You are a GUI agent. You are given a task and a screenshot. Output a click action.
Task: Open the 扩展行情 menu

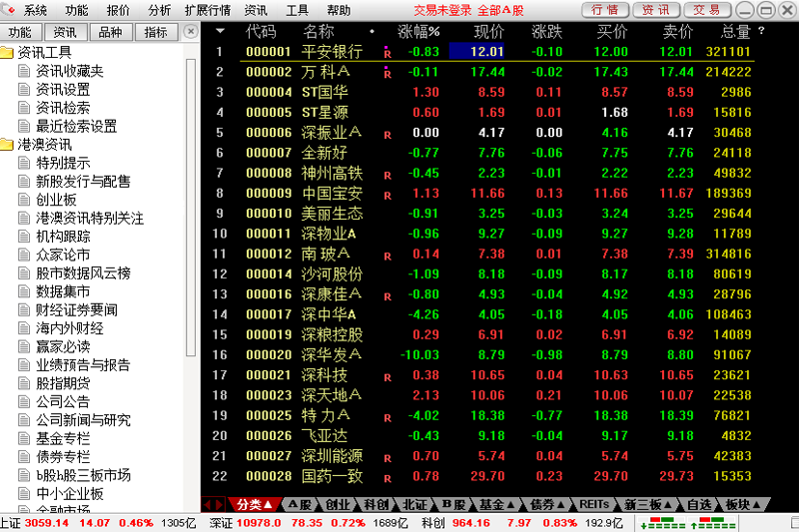coord(208,10)
